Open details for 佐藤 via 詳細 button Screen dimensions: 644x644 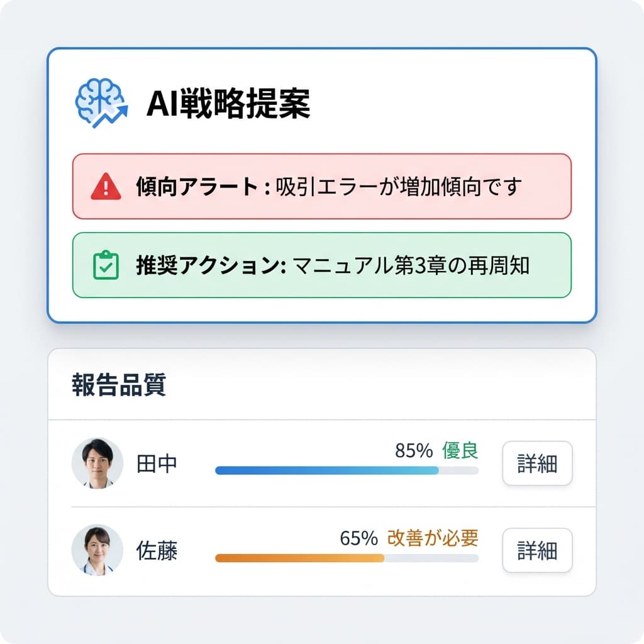(x=538, y=551)
